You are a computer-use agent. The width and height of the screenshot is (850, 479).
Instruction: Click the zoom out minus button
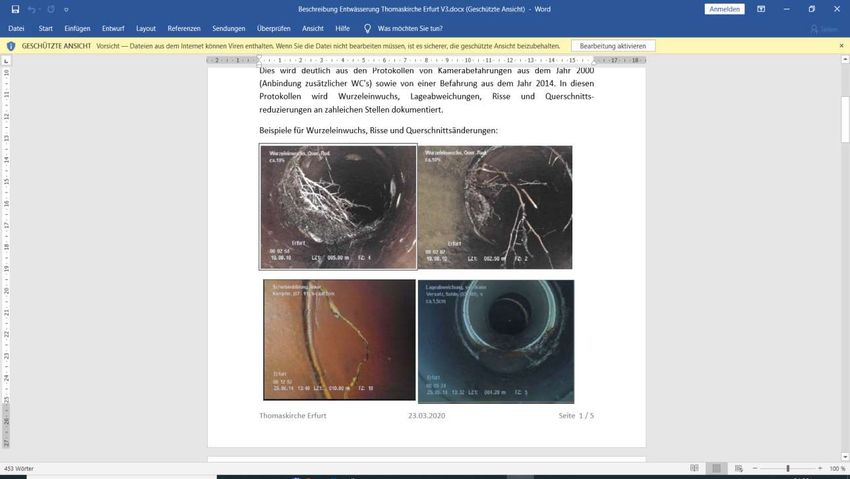pyautogui.click(x=755, y=468)
